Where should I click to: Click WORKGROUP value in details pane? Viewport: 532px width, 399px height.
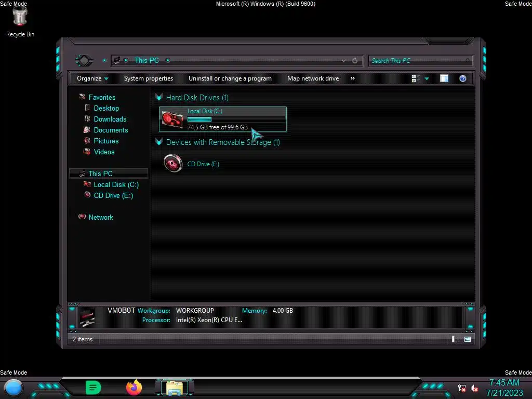click(x=195, y=311)
